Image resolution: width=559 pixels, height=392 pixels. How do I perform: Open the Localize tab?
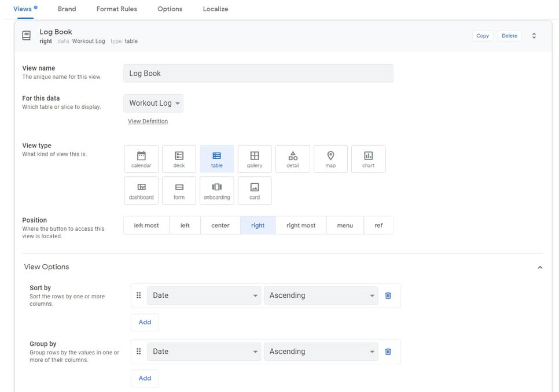215,9
